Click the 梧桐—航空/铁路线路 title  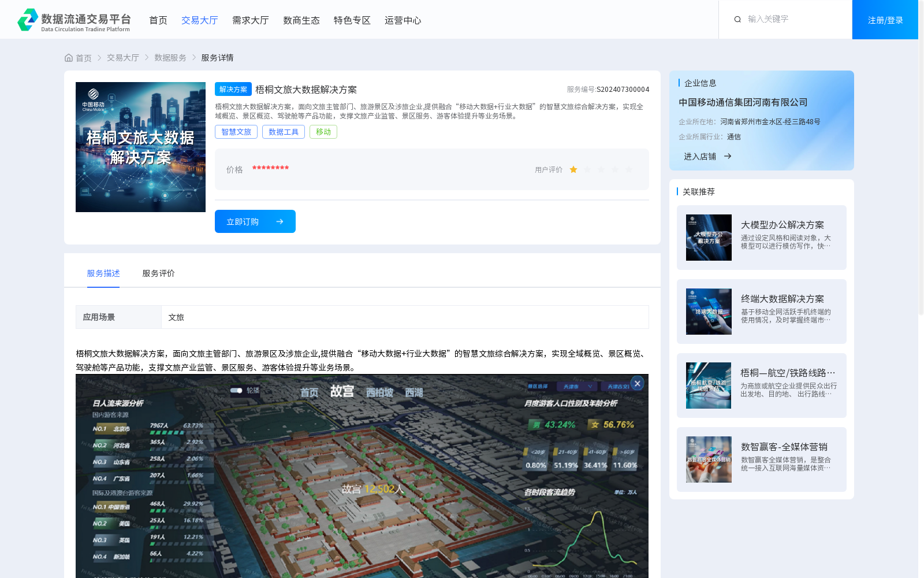pyautogui.click(x=788, y=373)
